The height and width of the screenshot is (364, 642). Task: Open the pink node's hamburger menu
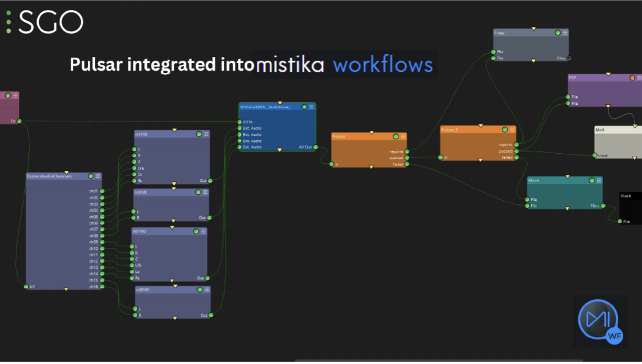(x=15, y=95)
